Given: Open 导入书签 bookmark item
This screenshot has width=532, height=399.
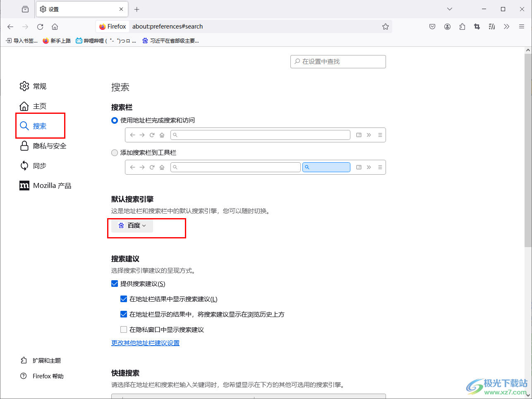Looking at the screenshot, I should [22, 41].
